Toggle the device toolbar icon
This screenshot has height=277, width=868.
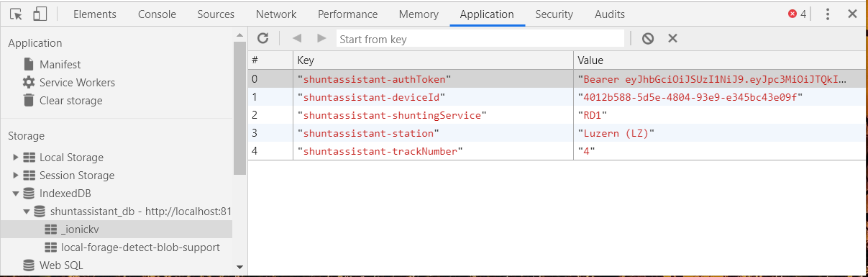pos(40,14)
